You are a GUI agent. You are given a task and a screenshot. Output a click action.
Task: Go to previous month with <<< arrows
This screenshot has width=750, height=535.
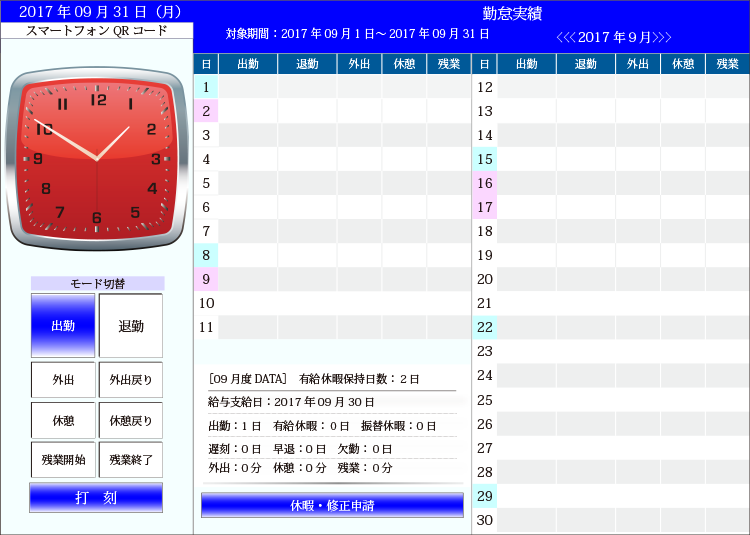(566, 37)
